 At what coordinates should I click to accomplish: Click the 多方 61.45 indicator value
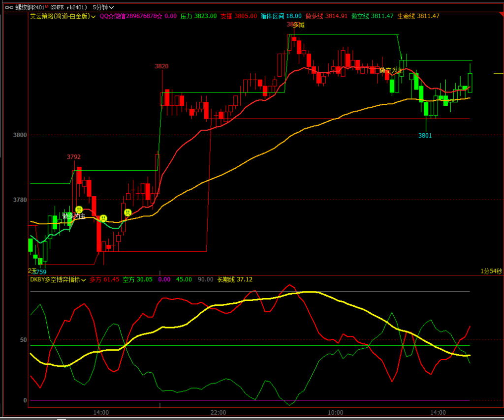(104, 279)
